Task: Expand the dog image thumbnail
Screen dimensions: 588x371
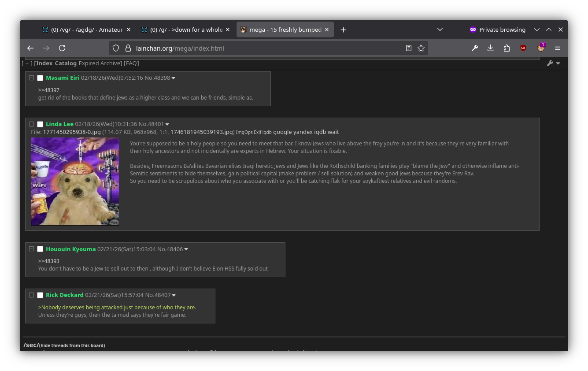Action: (75, 182)
